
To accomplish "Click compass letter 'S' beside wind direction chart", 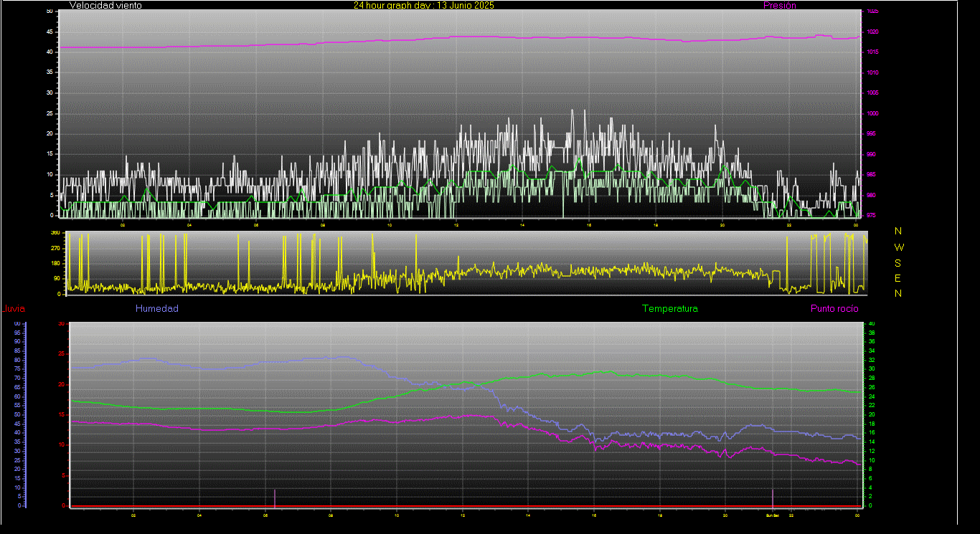I will (898, 262).
